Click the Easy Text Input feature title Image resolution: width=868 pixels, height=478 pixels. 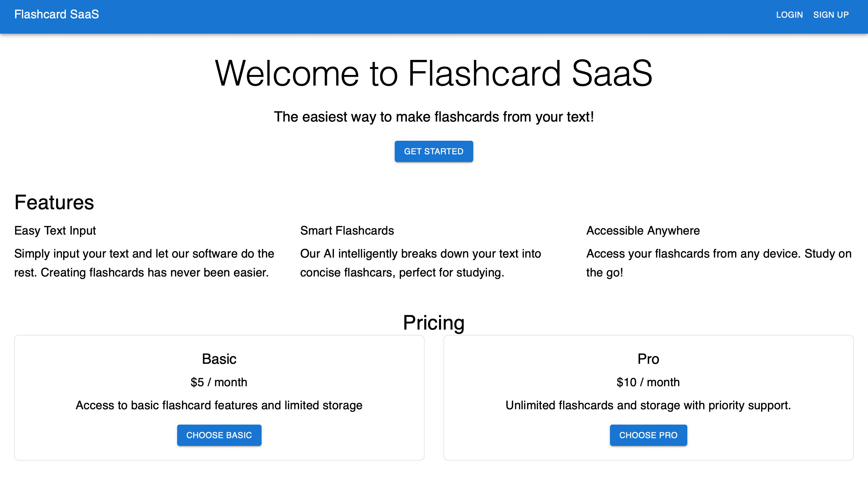coord(55,231)
